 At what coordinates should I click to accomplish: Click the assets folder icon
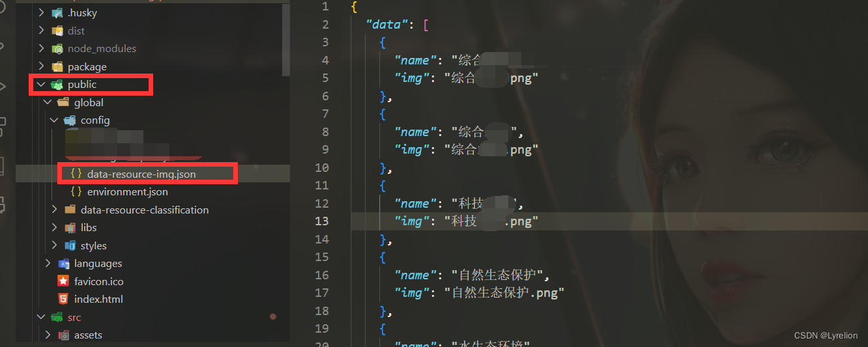click(x=63, y=335)
